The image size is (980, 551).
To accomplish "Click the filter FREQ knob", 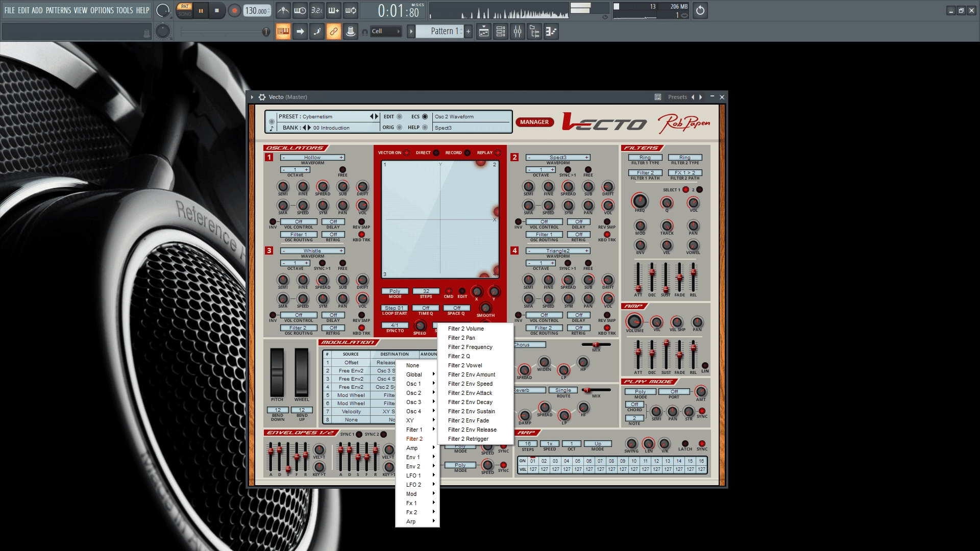I will coord(640,201).
